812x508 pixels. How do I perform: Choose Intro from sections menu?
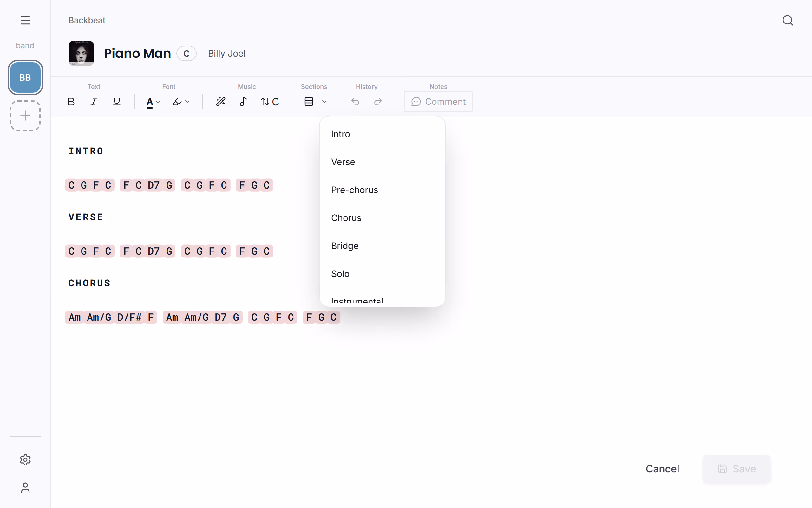coord(382,134)
